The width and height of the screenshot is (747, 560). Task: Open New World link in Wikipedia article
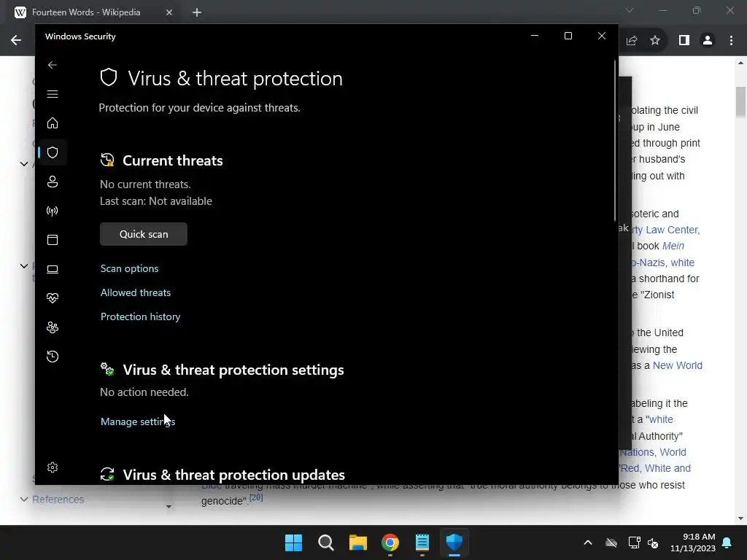tap(678, 365)
